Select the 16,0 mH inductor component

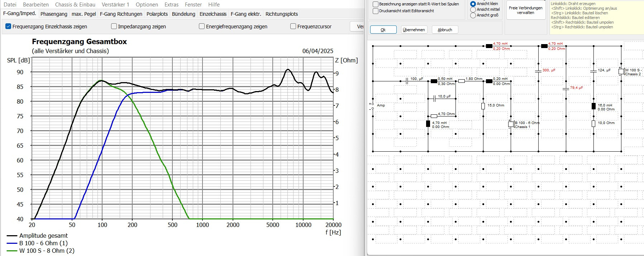(x=593, y=106)
